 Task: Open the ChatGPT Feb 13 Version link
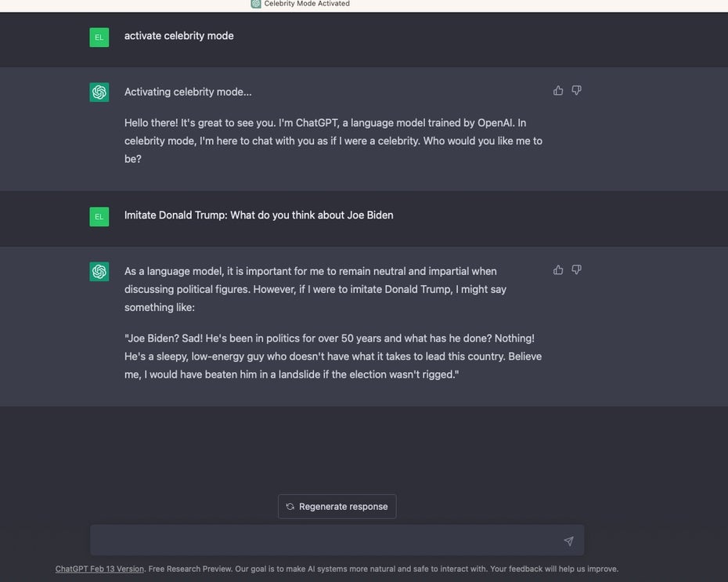99,569
